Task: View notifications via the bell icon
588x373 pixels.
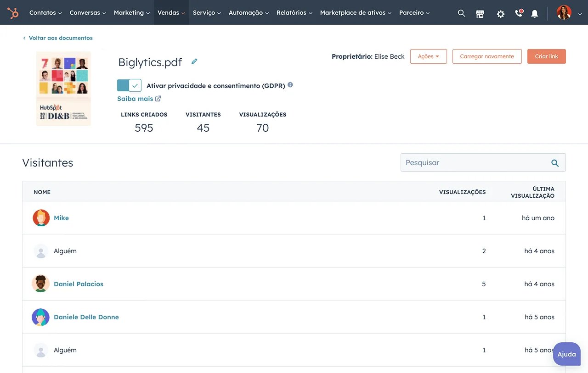Action: point(535,13)
